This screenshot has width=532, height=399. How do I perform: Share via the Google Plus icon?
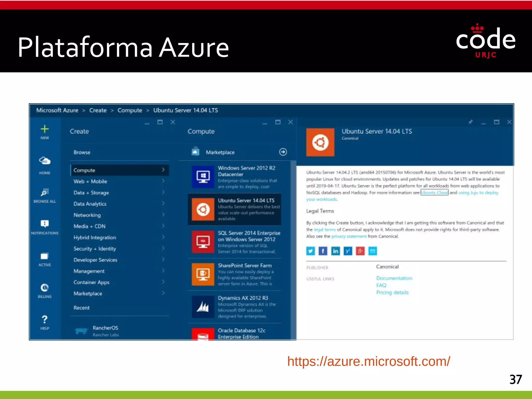360,251
